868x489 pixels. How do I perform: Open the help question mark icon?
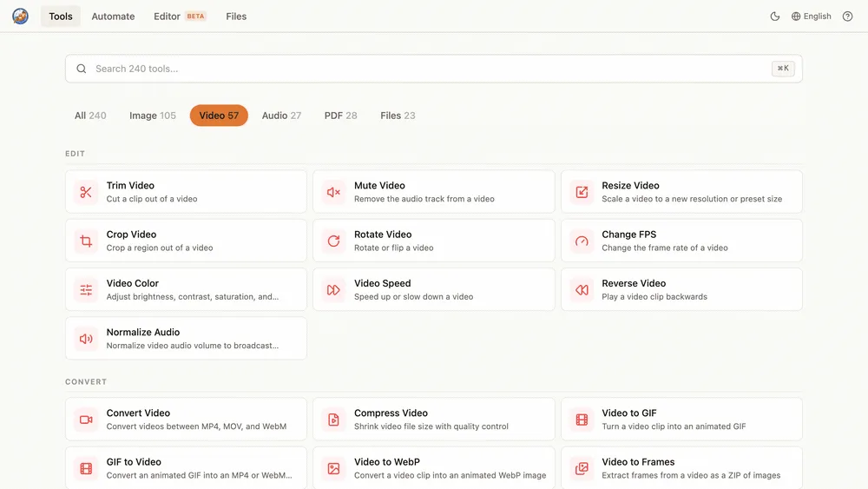pyautogui.click(x=847, y=16)
